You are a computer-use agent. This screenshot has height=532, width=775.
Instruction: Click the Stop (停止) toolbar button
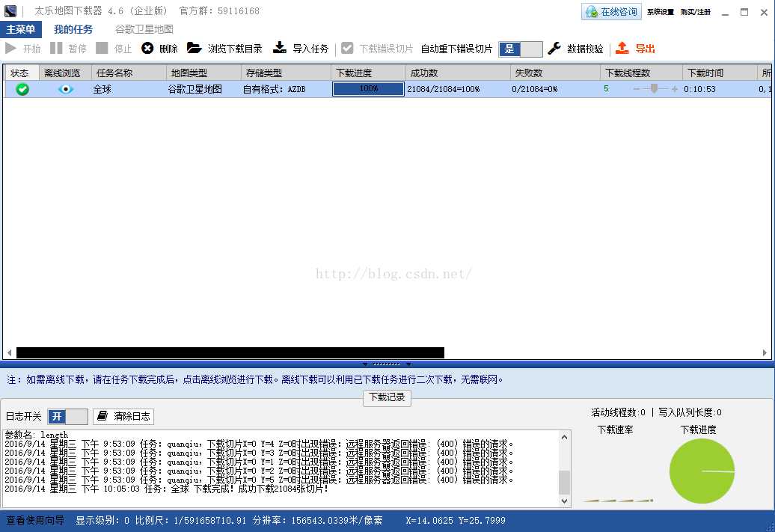(114, 48)
